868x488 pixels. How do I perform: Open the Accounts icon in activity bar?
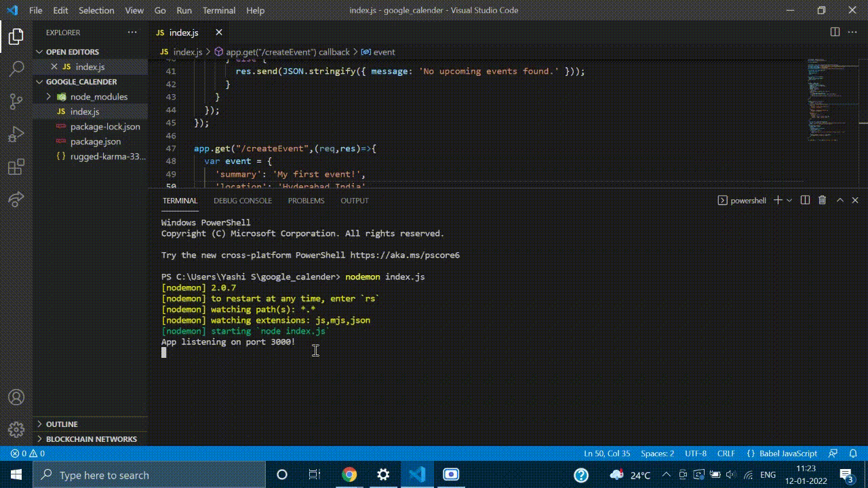[x=16, y=397]
